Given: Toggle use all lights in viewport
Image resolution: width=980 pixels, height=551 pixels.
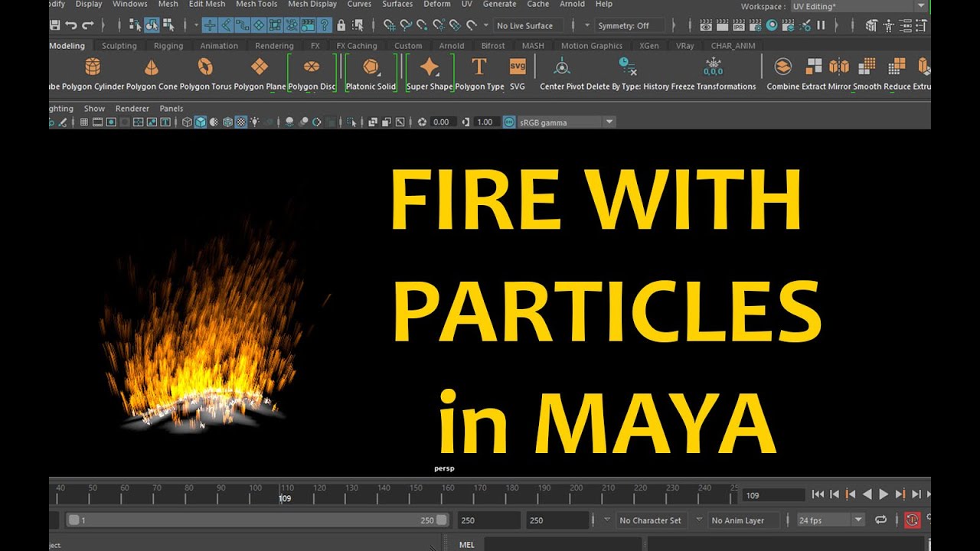Looking at the screenshot, I should point(254,122).
